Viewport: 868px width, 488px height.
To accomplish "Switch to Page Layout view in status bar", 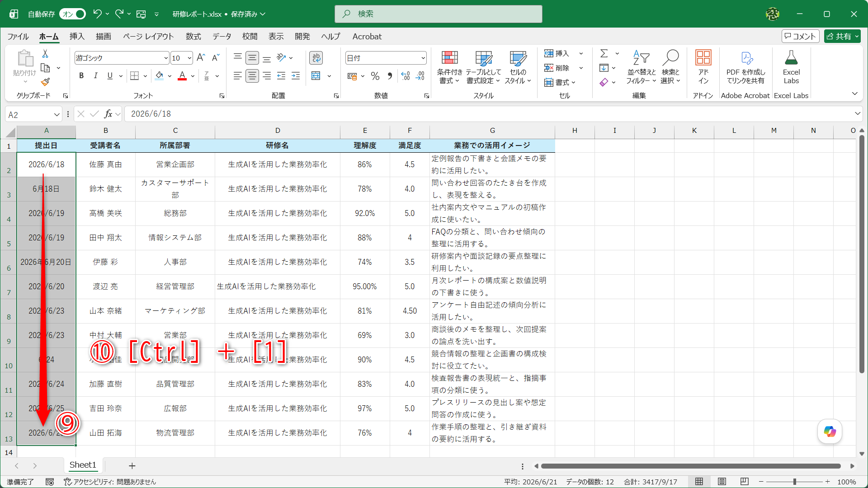I will 722,482.
